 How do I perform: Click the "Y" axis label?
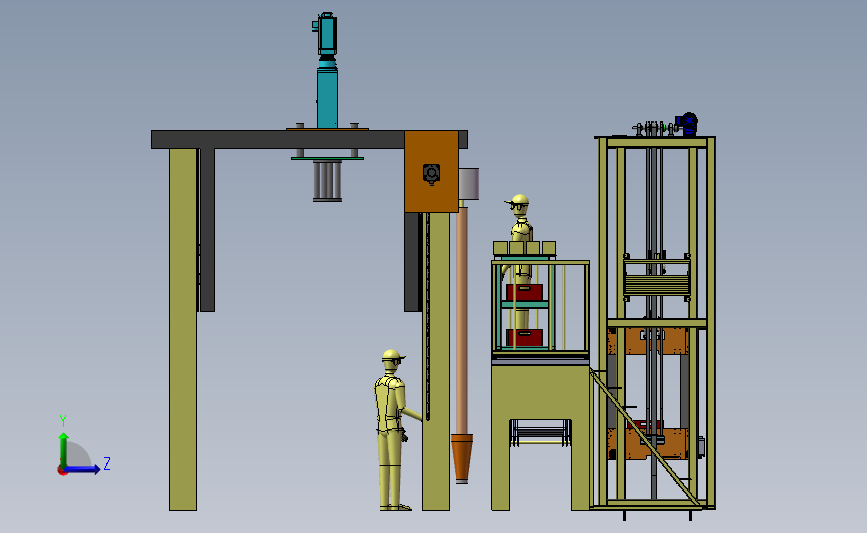click(63, 421)
